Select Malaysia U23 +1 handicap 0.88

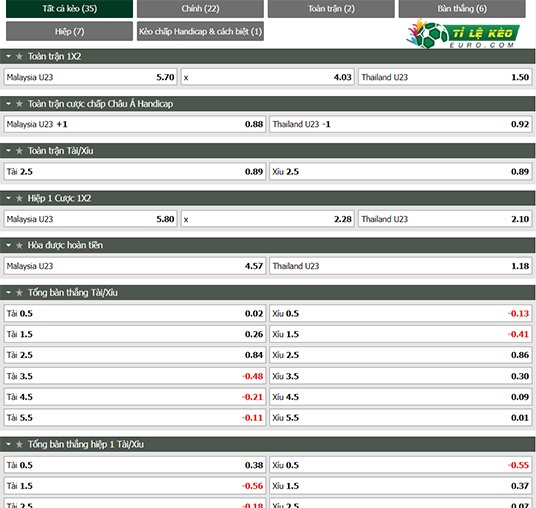(135, 124)
